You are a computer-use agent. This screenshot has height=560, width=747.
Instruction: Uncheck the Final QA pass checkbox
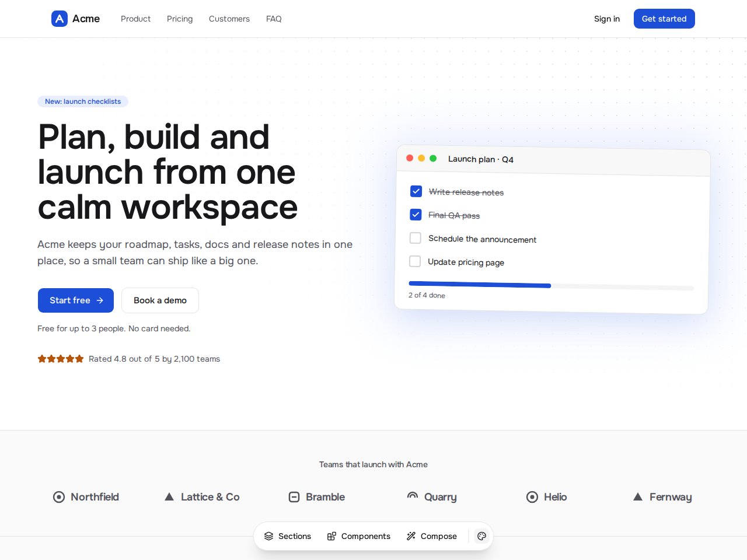[416, 215]
